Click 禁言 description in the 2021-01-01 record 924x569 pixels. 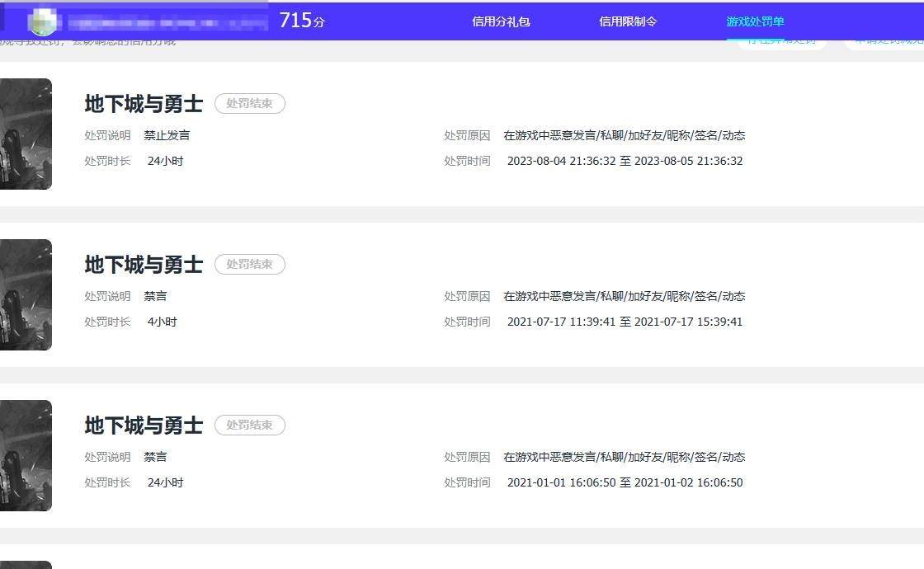155,457
